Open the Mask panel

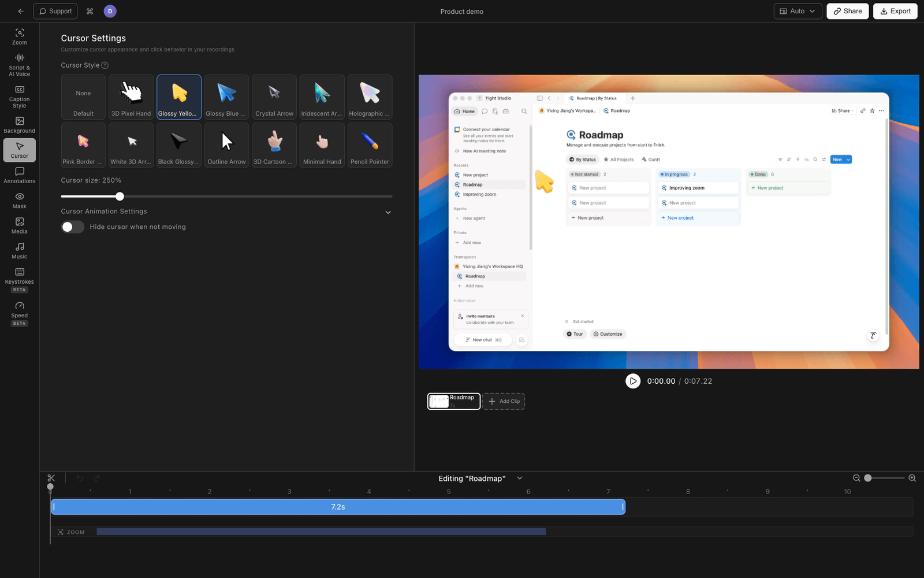[x=20, y=201]
